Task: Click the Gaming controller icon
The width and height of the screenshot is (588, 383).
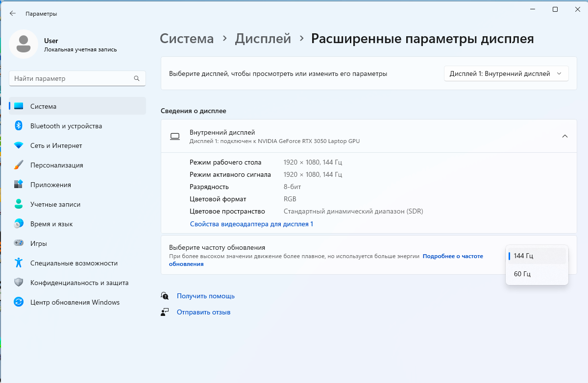Action: click(x=19, y=243)
